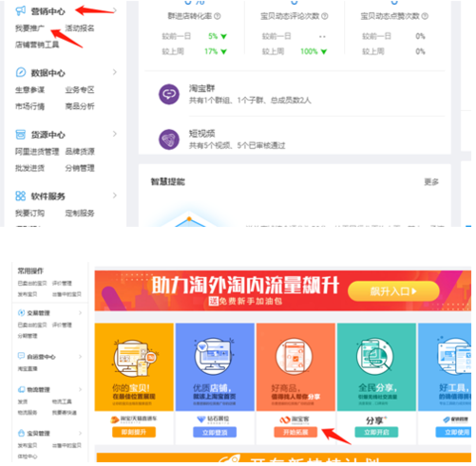The width and height of the screenshot is (476, 466).
Task: Click the 淘宝/天猫直通车 logo
Action: tap(134, 419)
